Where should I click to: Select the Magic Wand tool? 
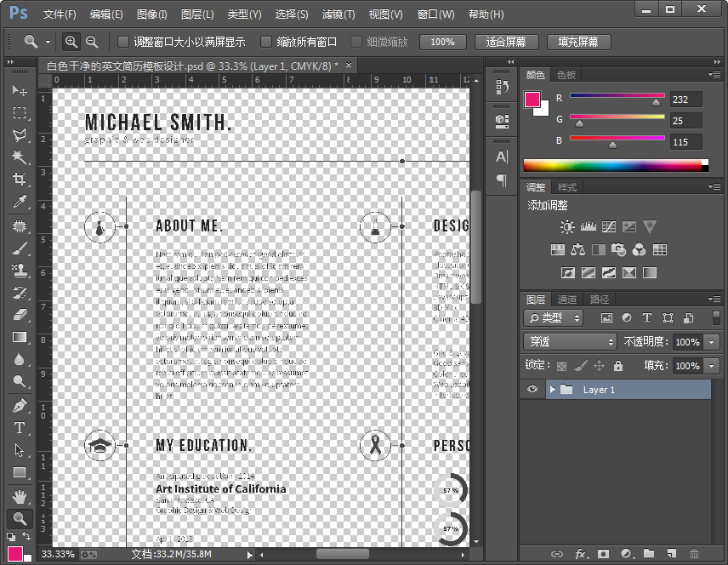pos(19,157)
